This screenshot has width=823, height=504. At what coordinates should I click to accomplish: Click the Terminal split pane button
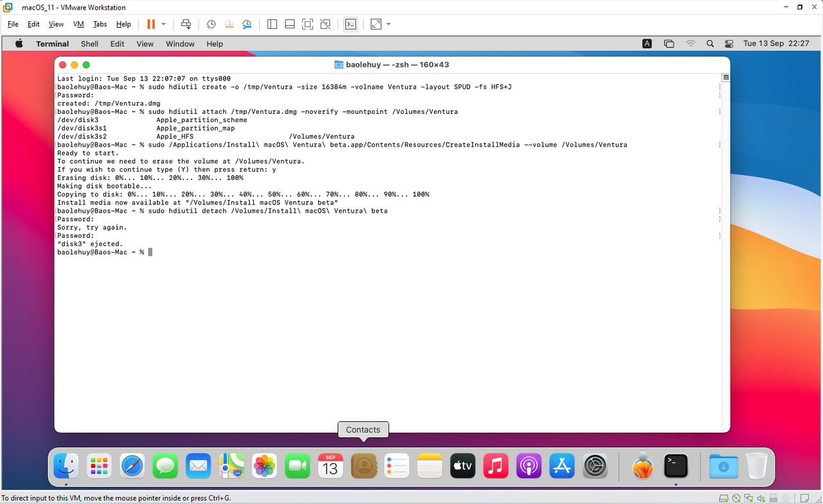click(725, 77)
